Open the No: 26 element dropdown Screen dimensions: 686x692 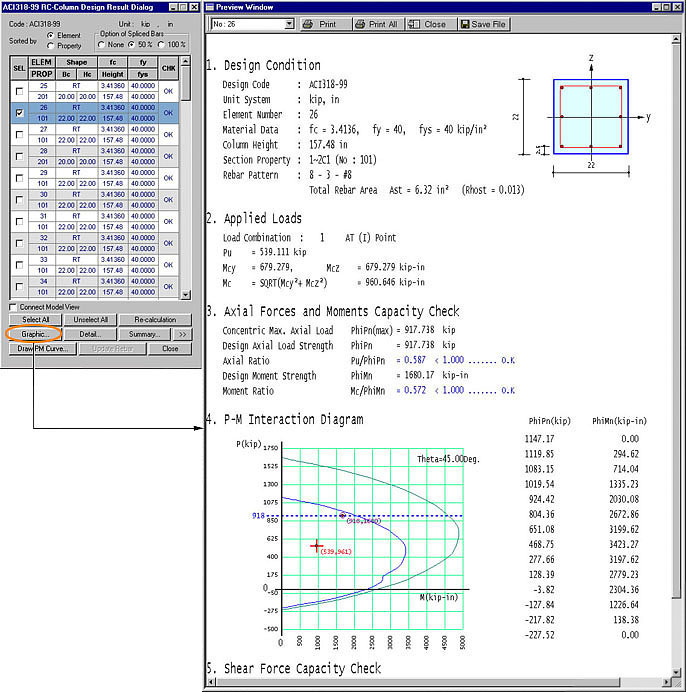(x=288, y=24)
